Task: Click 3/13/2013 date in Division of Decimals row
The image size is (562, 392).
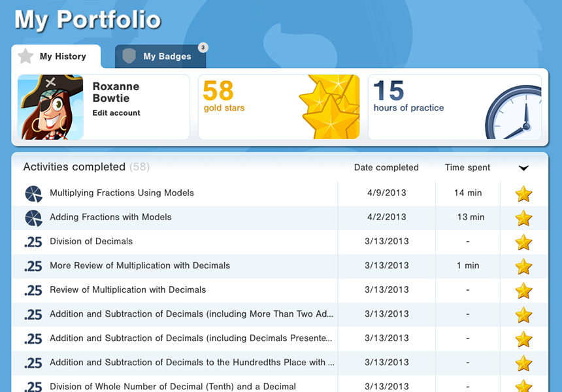Action: [x=387, y=241]
